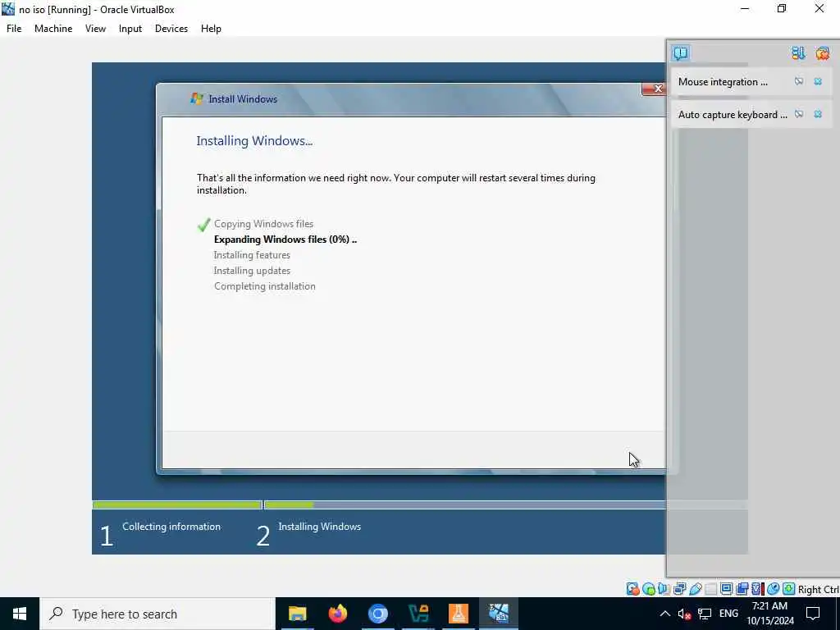Click the network adapters status icon
Viewport: 840px width, 630px height.
point(680,589)
